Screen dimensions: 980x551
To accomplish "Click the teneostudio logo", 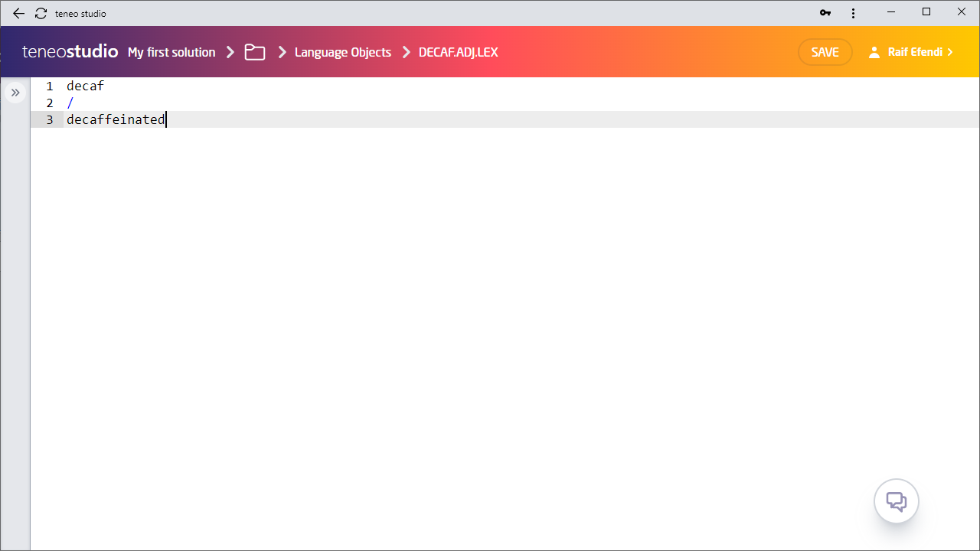I will pos(69,51).
